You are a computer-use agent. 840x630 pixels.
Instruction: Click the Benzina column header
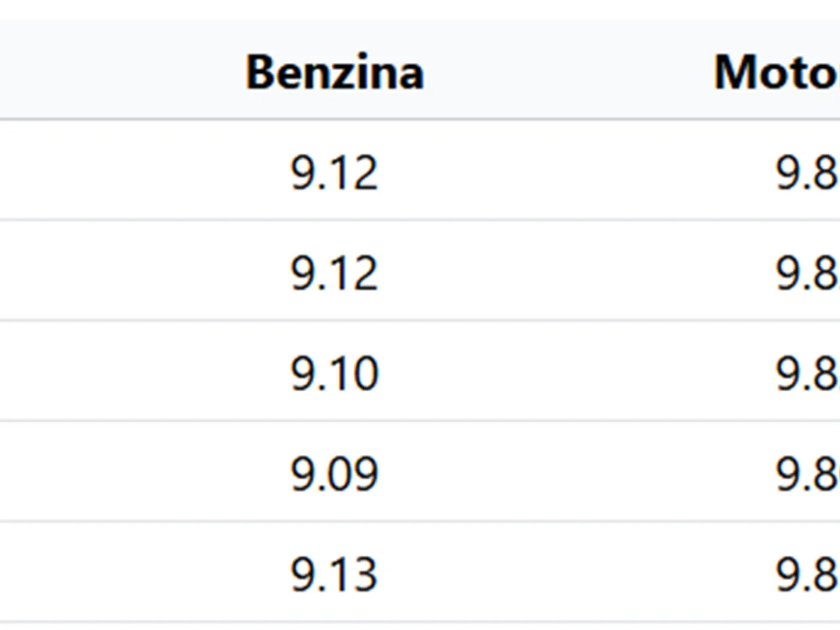(x=335, y=71)
